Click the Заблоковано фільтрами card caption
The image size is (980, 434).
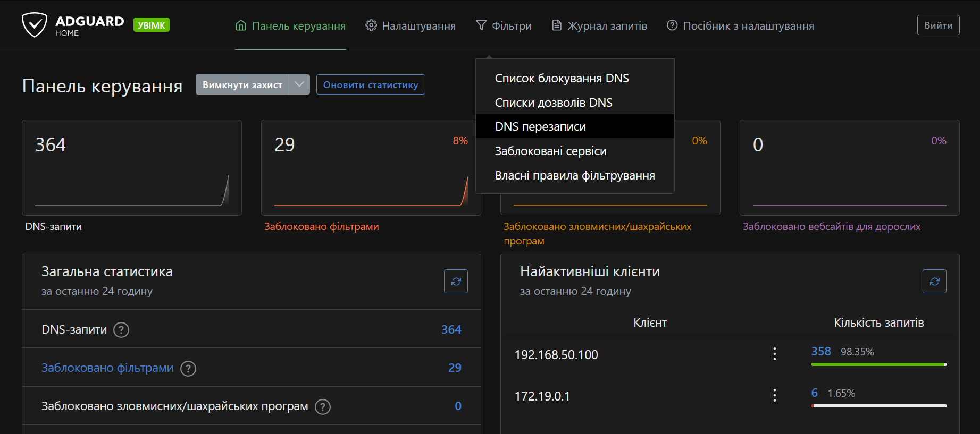tap(322, 226)
